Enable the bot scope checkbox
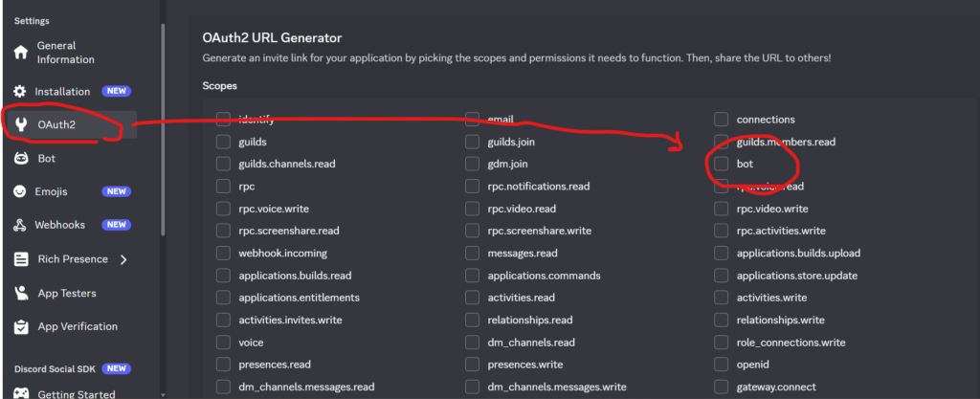Image resolution: width=980 pixels, height=399 pixels. tap(721, 165)
